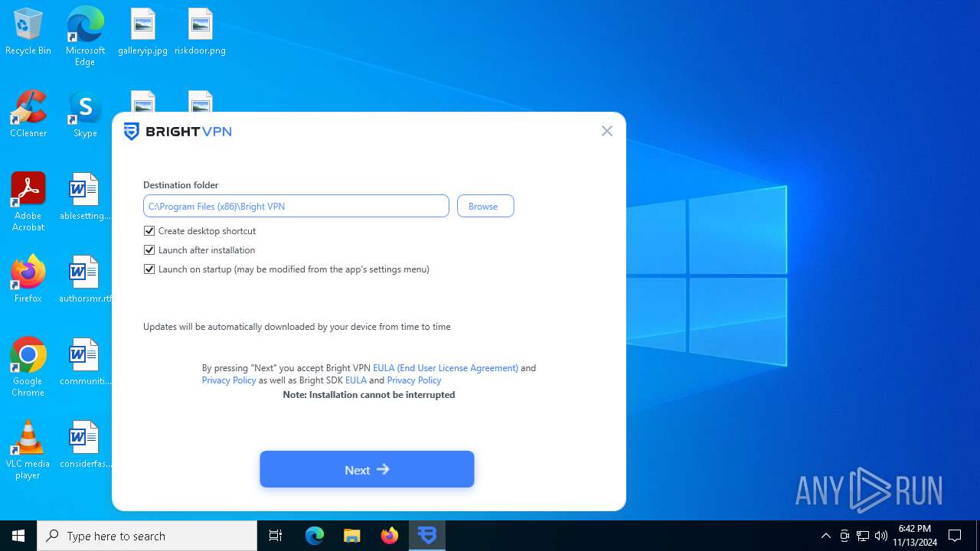This screenshot has width=980, height=551.
Task: Click the security tray icon beside network
Action: [x=844, y=536]
